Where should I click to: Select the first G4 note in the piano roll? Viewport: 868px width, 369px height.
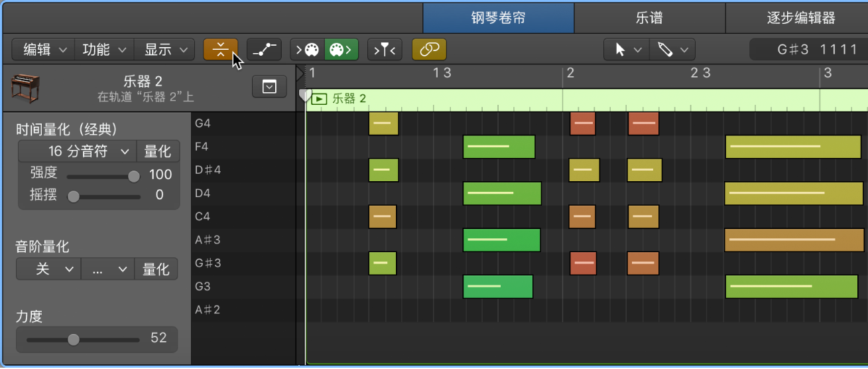[x=383, y=123]
